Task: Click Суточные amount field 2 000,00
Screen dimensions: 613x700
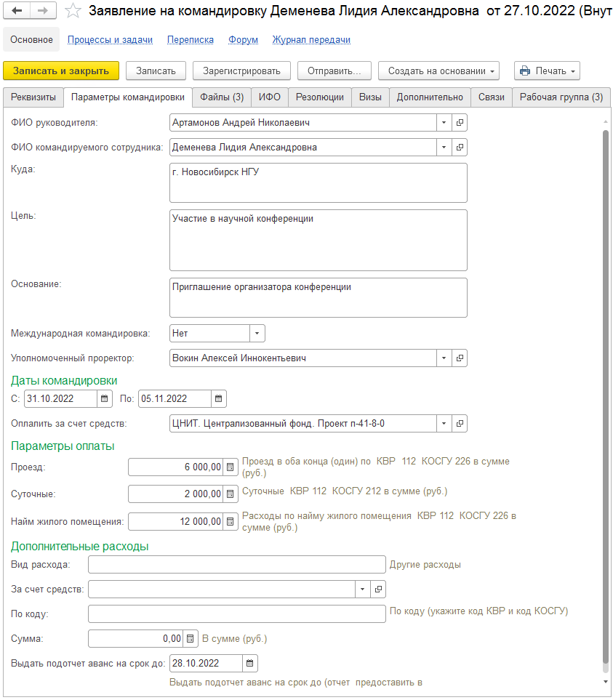Action: coord(175,494)
